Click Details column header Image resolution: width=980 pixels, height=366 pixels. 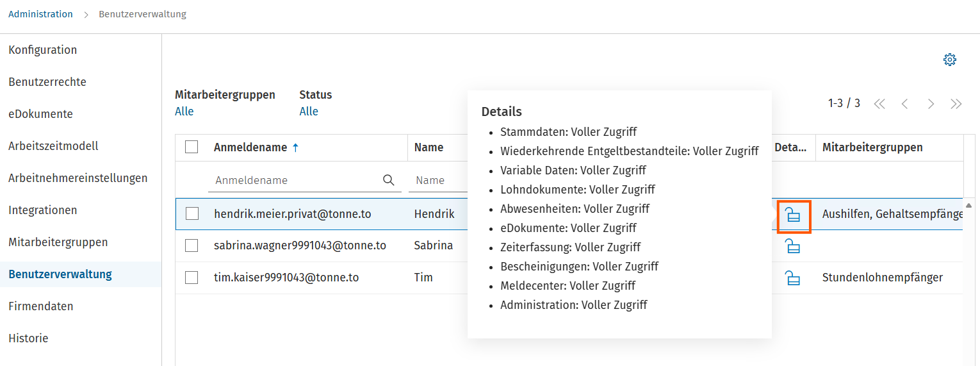[790, 147]
